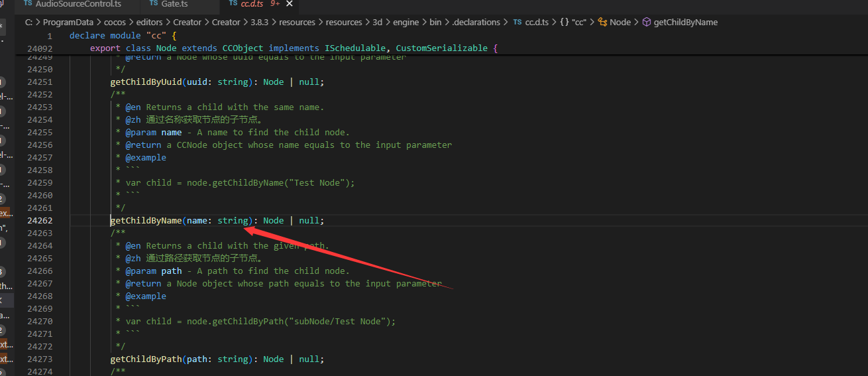
Task: Click the TS icon on cc.d.ts tab
Action: 233,3
